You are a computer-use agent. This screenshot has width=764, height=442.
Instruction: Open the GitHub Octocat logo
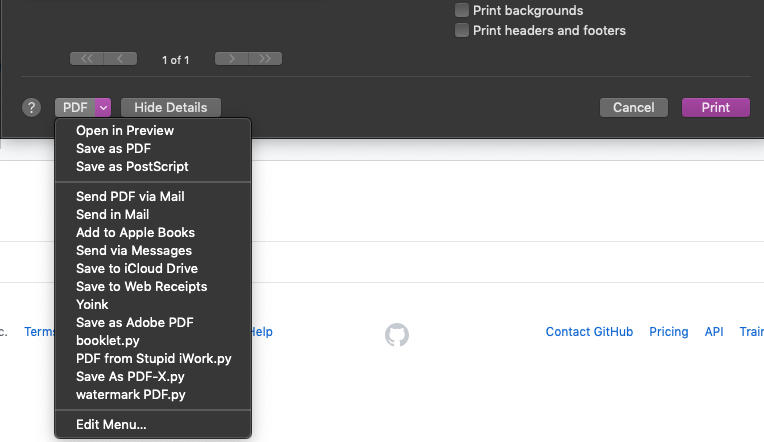point(397,335)
